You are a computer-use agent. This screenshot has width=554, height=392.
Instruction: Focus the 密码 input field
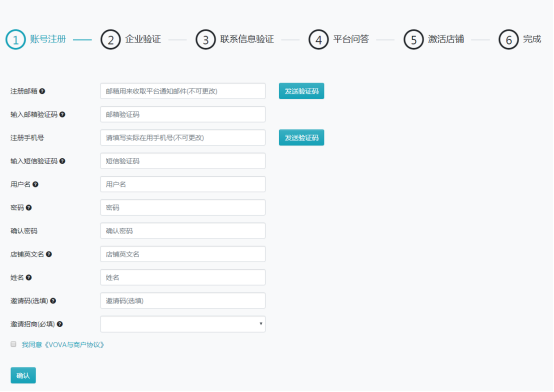(183, 207)
